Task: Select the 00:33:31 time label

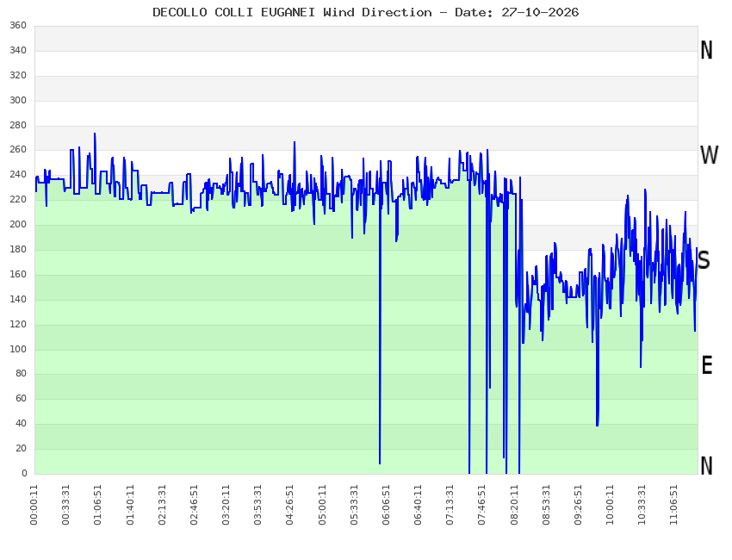Action: coord(65,505)
